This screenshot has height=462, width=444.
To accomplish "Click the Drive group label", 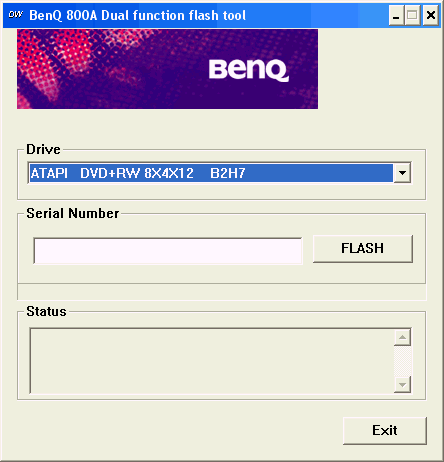I will click(x=43, y=149).
